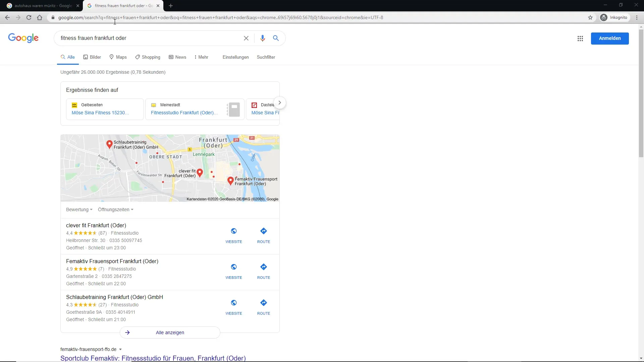Expand femaktiv-frauensport-ffo.de result options arrow
Screen dimensions: 644x362
(120, 349)
